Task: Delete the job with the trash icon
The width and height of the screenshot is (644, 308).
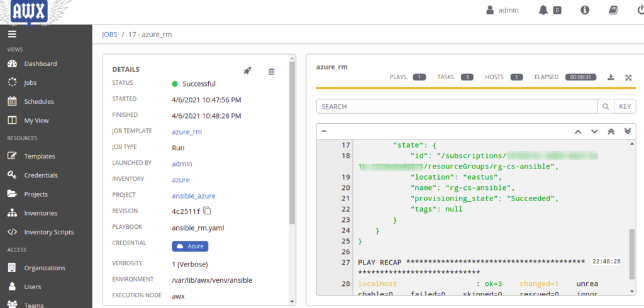Action: click(x=272, y=72)
